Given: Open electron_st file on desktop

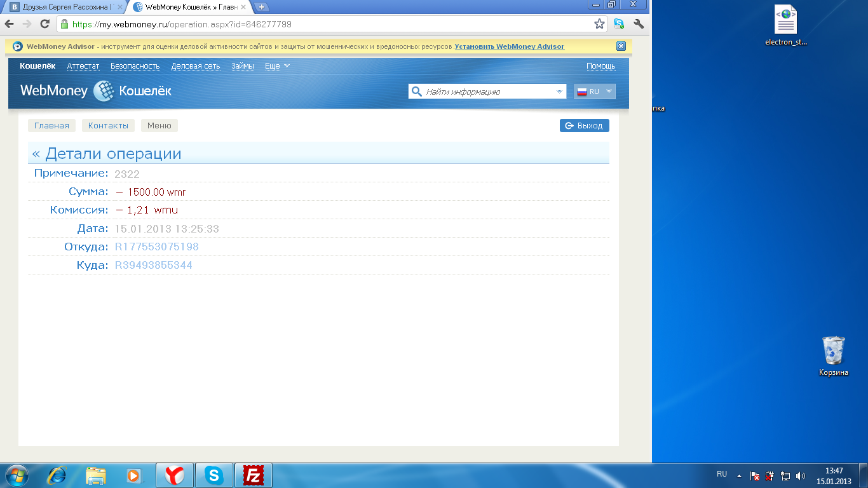Looking at the screenshot, I should click(786, 25).
